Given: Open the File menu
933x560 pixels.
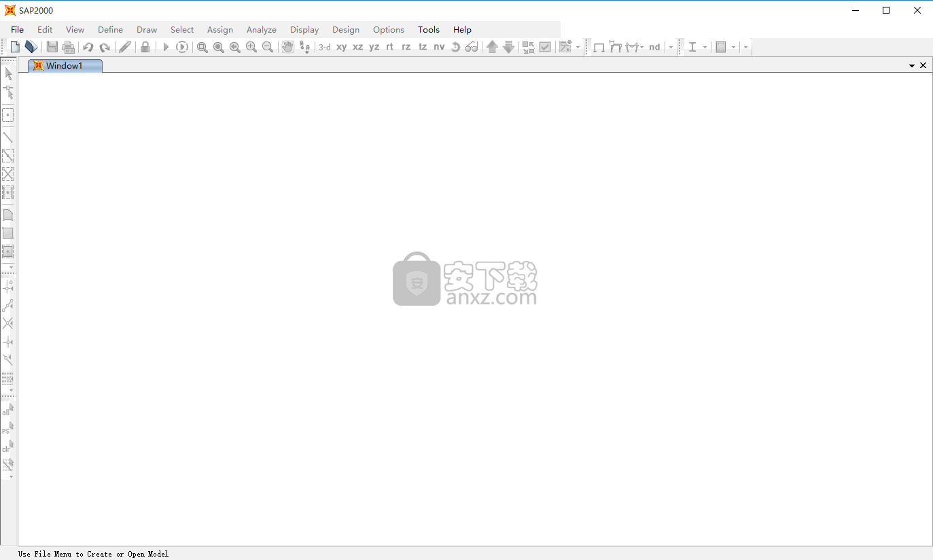Looking at the screenshot, I should [x=17, y=30].
